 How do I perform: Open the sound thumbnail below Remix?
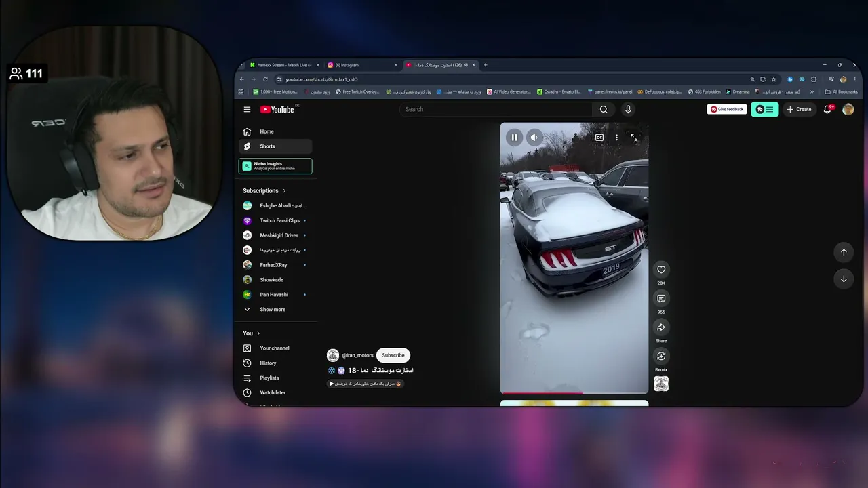[661, 384]
